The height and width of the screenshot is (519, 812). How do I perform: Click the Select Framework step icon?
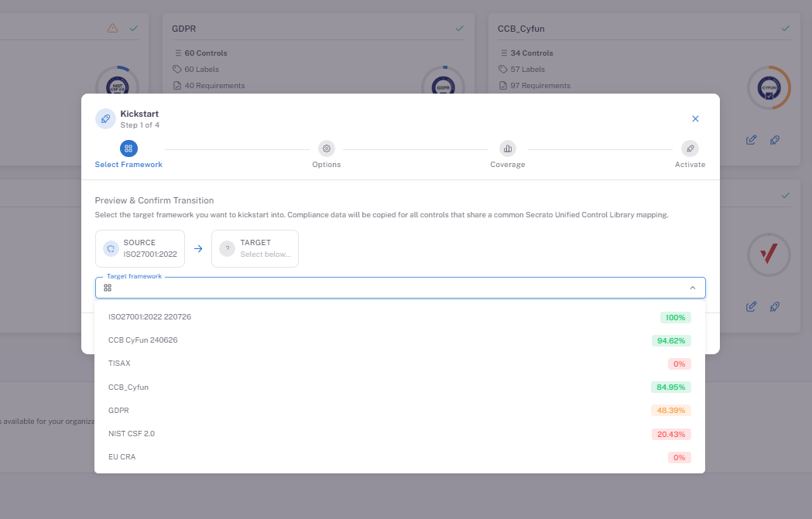point(128,149)
